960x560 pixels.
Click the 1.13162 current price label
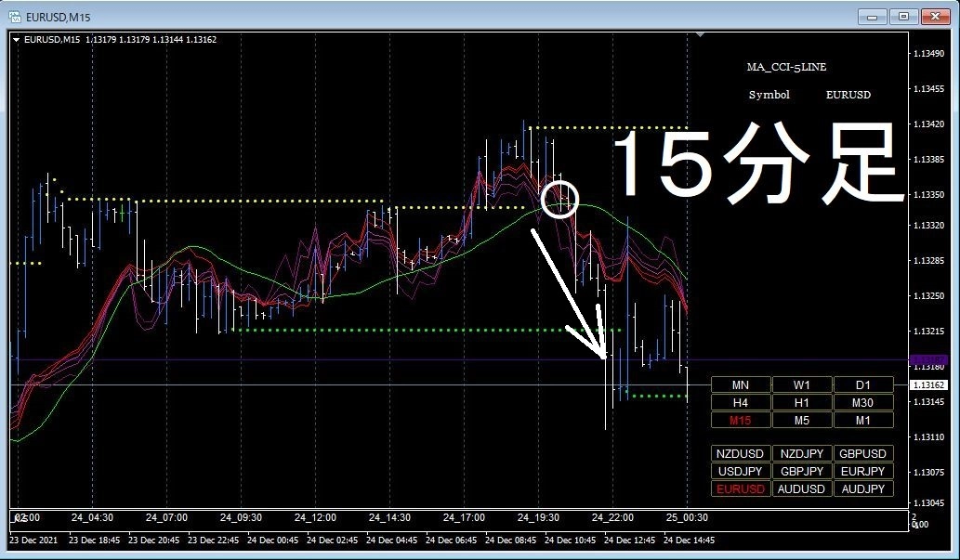click(x=929, y=385)
